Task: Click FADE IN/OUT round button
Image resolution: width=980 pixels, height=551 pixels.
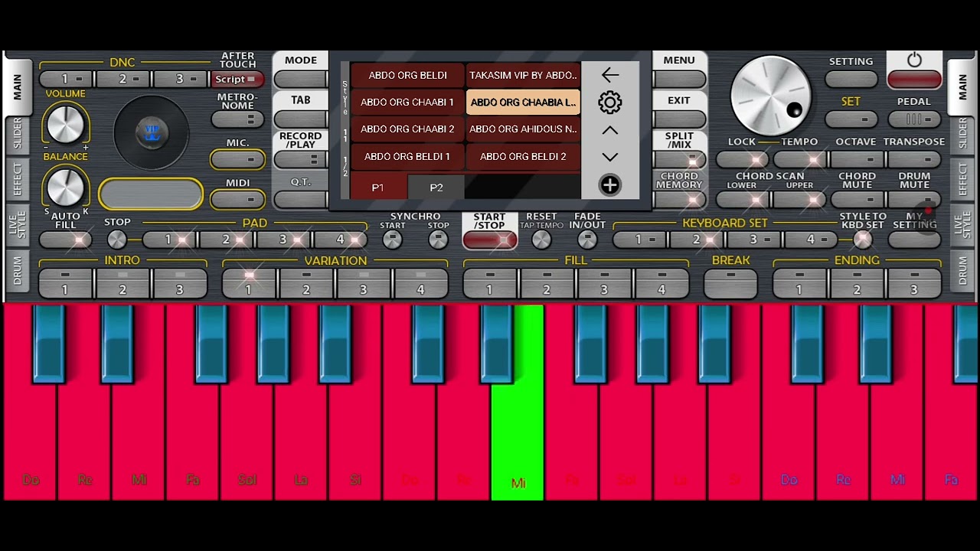Action: (x=587, y=240)
